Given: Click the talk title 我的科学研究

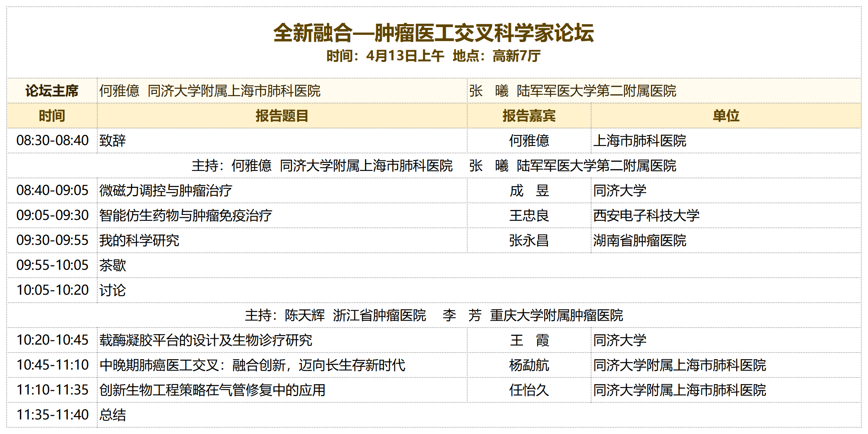Looking at the screenshot, I should click(x=139, y=240).
